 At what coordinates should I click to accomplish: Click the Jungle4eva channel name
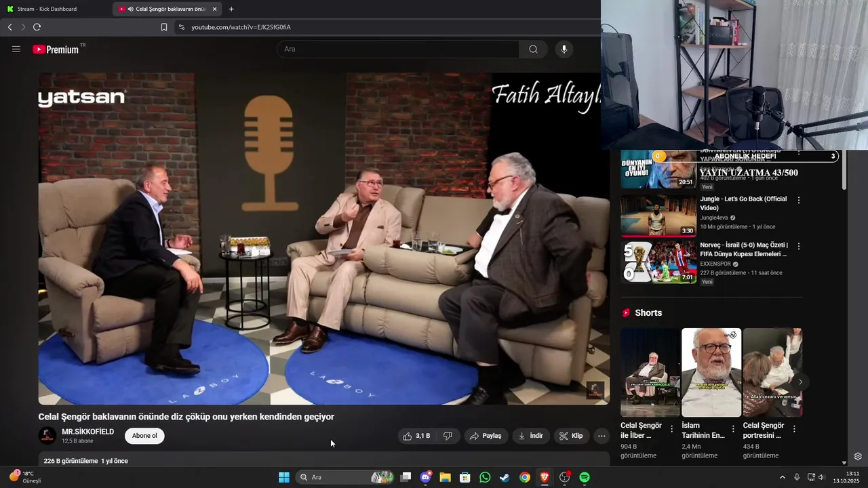pyautogui.click(x=715, y=218)
